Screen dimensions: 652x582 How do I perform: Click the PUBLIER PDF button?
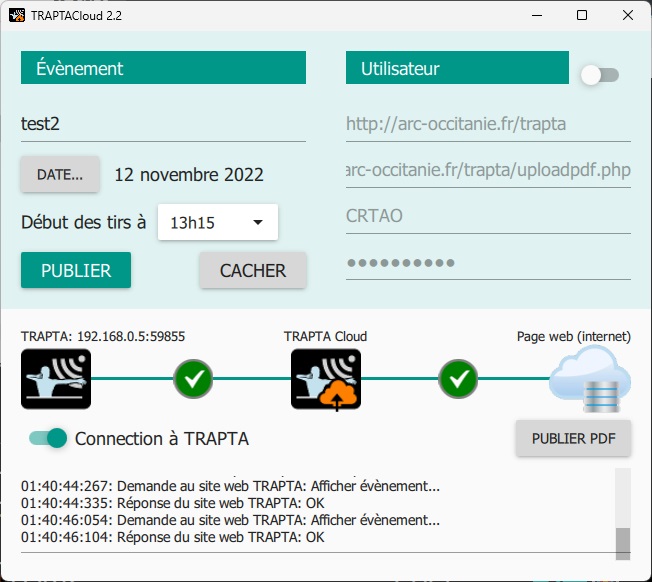click(573, 438)
